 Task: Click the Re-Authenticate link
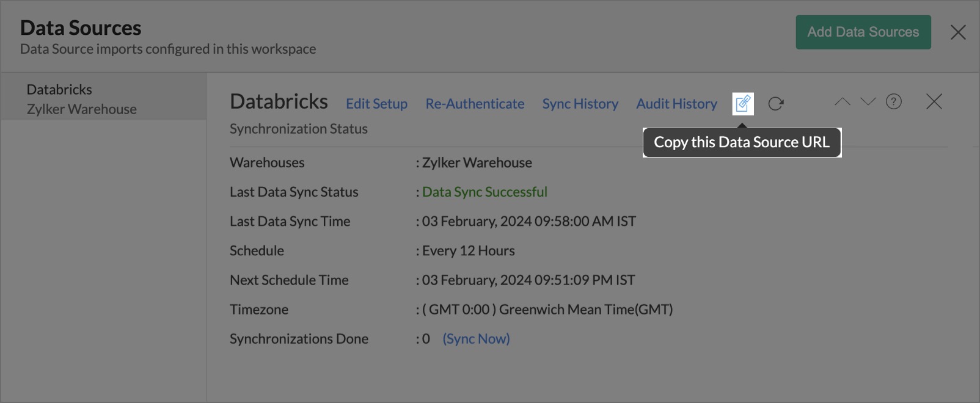click(x=475, y=104)
